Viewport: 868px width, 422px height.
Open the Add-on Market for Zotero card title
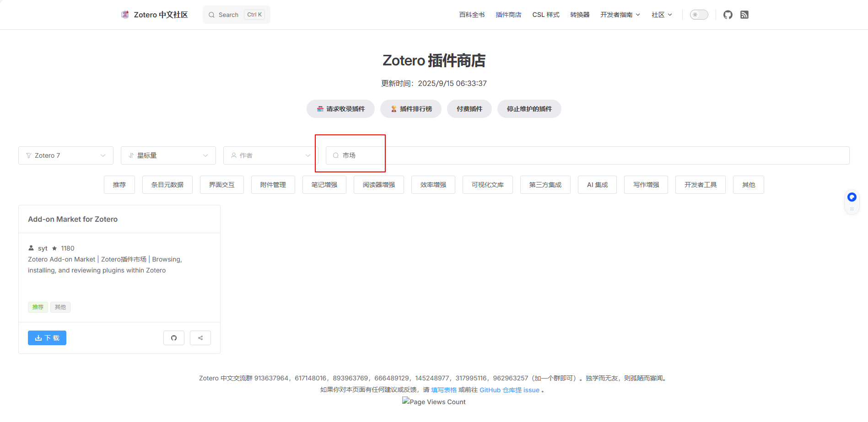point(73,219)
